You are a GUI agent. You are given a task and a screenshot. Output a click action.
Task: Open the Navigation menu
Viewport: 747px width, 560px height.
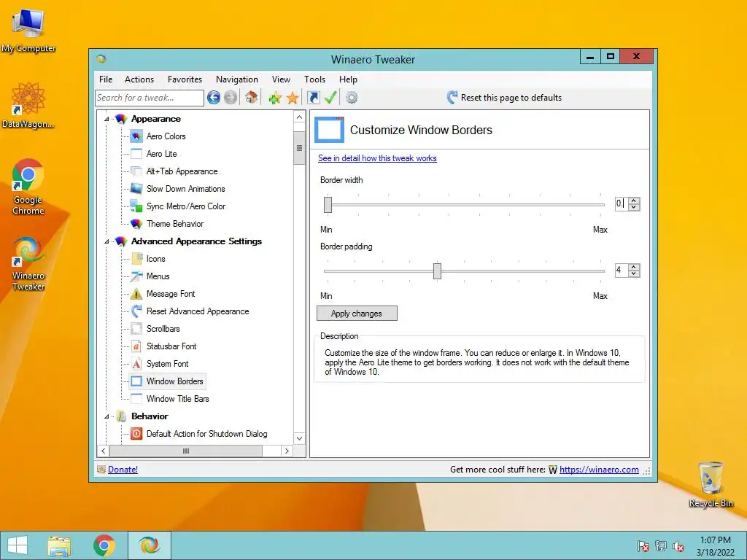(x=237, y=79)
